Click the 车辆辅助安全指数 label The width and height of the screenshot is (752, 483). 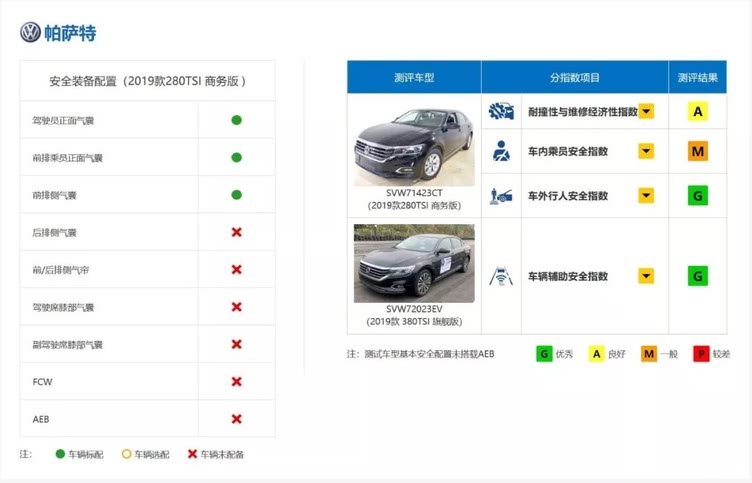[568, 276]
